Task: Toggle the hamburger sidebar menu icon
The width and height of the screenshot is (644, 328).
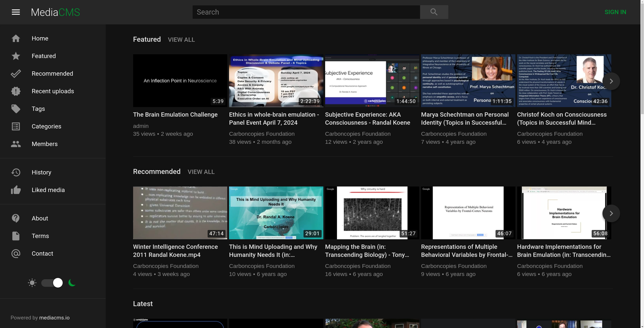Action: [16, 12]
